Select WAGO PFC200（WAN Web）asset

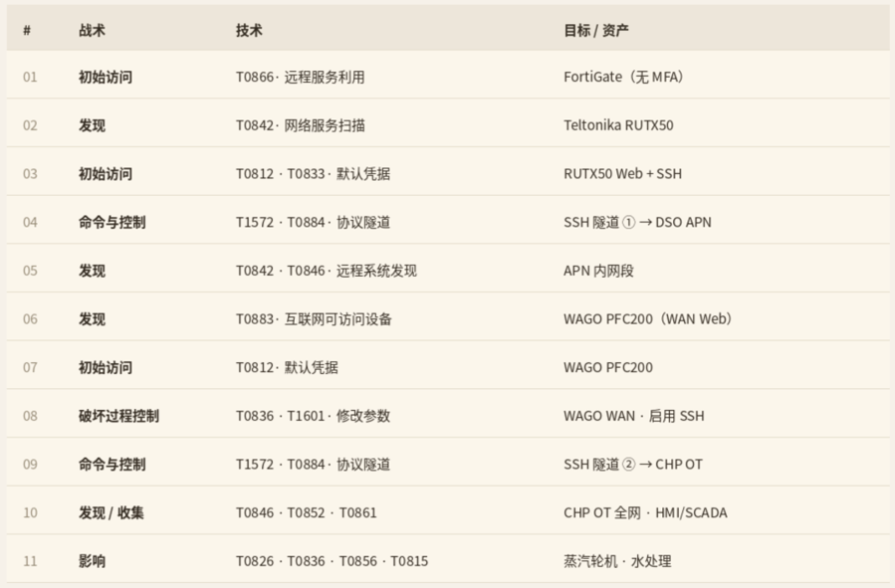click(x=649, y=319)
